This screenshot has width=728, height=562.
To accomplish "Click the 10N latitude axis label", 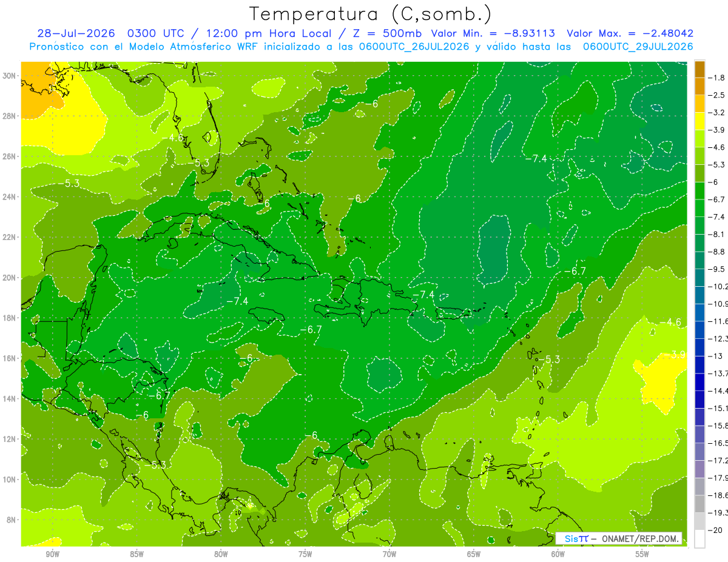I will click(10, 480).
